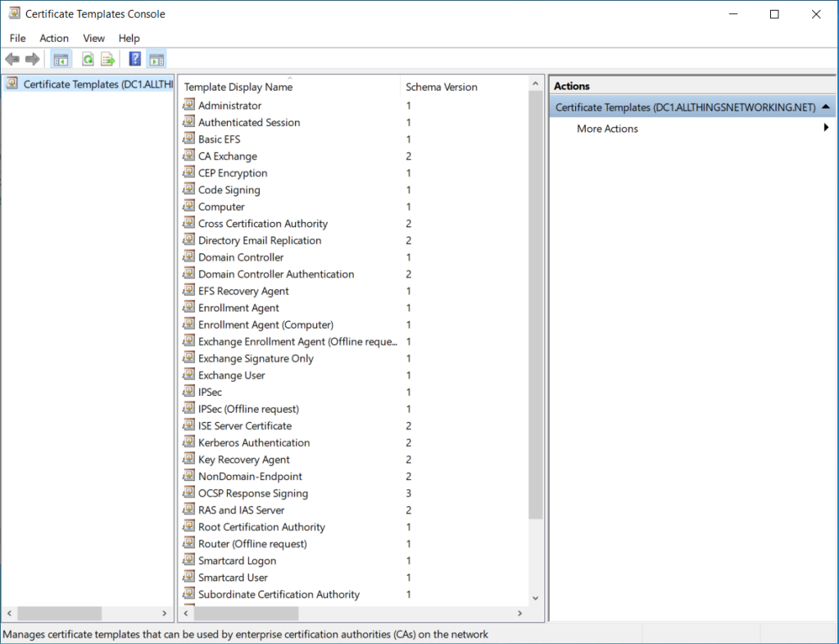The image size is (839, 644).
Task: Click the Smartcard User template icon
Action: [189, 577]
